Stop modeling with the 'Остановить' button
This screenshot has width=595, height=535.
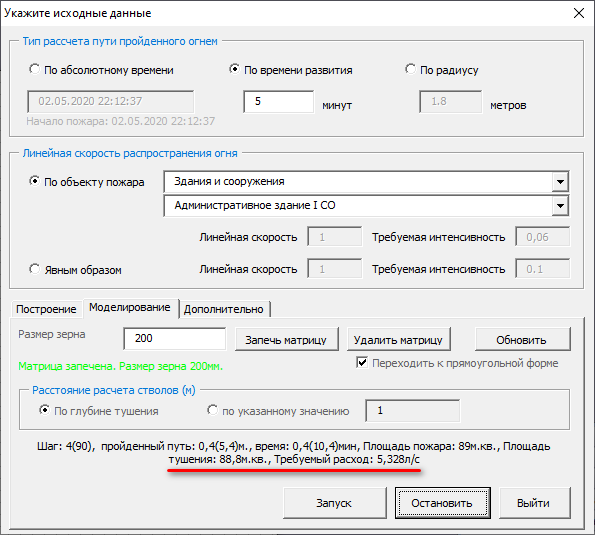pos(442,503)
